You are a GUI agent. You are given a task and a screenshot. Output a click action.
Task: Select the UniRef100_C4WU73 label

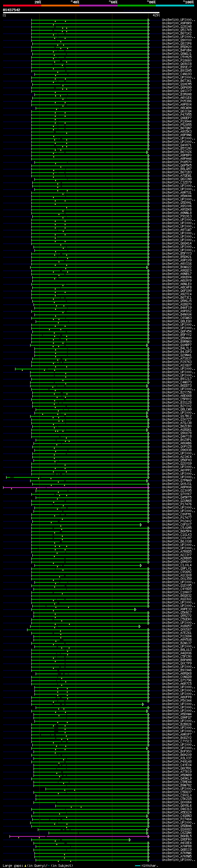tap(177, 382)
